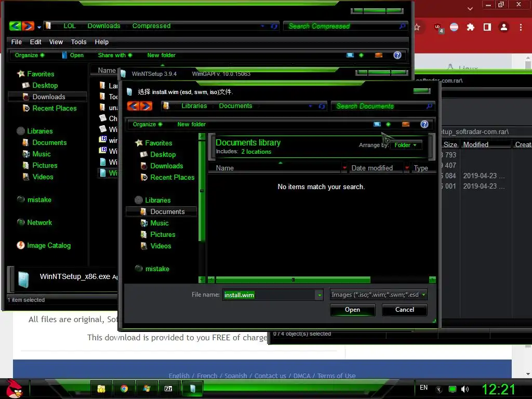
Task: Open help icon in the file dialog
Action: click(x=424, y=124)
